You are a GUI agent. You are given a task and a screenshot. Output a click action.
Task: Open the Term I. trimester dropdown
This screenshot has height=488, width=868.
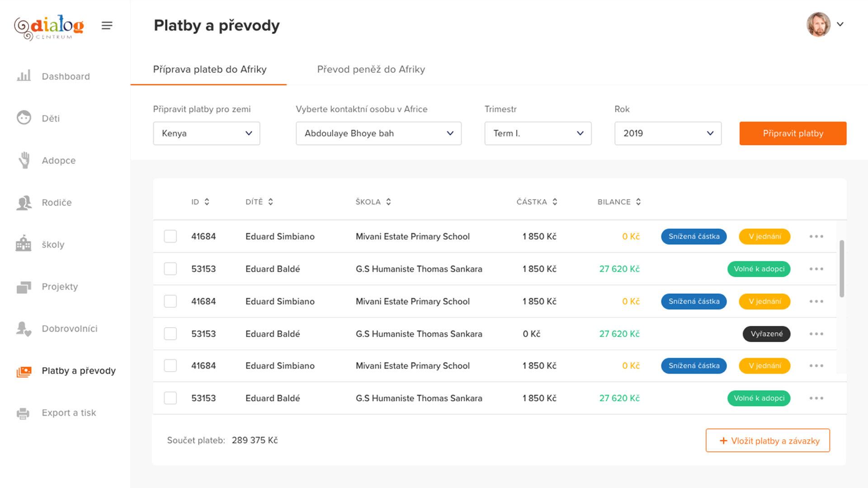[x=538, y=133]
